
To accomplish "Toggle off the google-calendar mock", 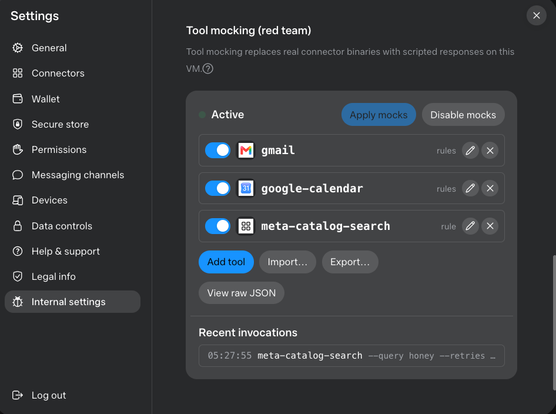I will (218, 188).
